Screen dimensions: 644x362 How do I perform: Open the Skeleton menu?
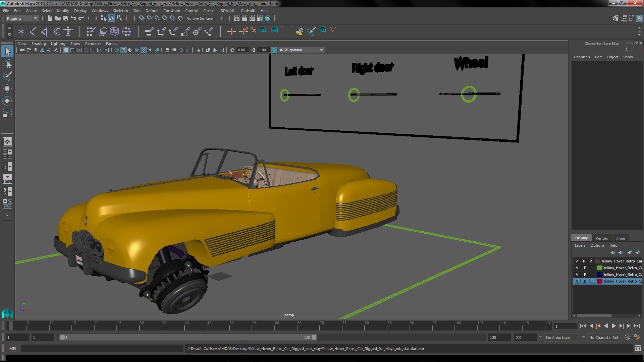tap(120, 11)
